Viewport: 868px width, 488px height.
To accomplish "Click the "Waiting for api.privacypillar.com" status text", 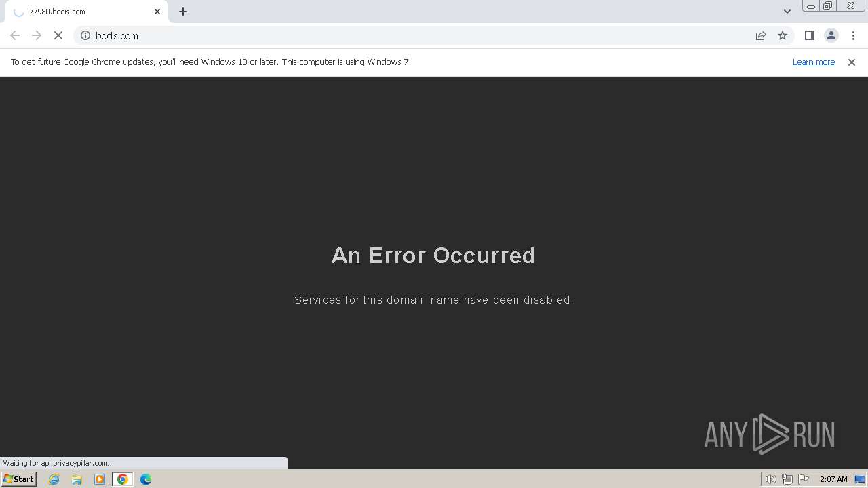I will (x=58, y=463).
